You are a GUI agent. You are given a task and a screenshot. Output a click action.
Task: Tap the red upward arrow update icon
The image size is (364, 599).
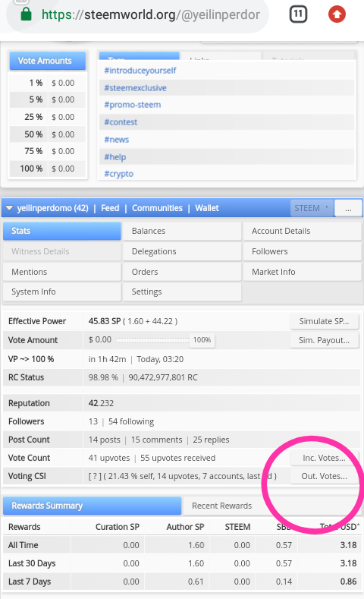pos(337,14)
